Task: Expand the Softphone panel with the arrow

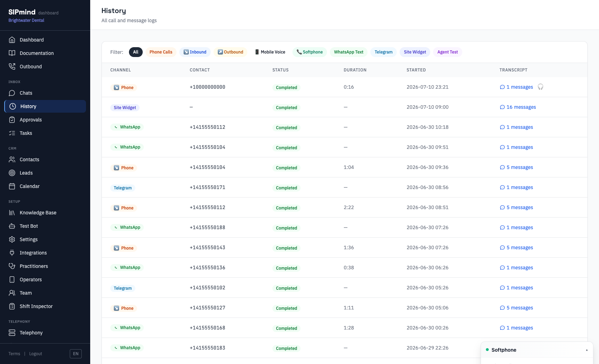Action: [x=587, y=350]
